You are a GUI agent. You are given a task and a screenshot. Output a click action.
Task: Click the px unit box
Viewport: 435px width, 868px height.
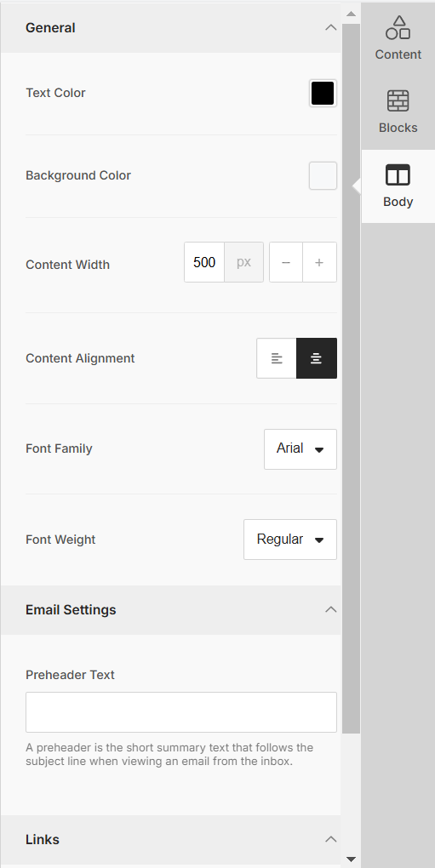pos(244,262)
